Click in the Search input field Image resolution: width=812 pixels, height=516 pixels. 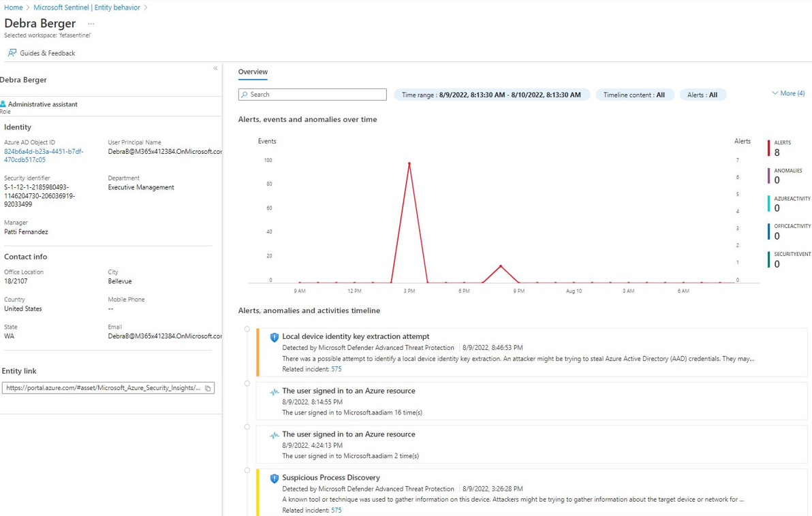[312, 95]
